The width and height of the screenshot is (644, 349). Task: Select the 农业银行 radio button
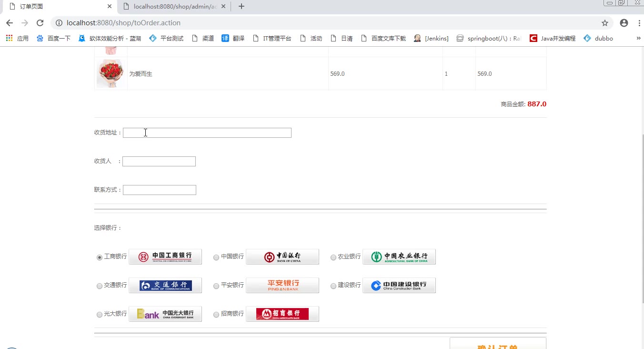click(x=333, y=257)
